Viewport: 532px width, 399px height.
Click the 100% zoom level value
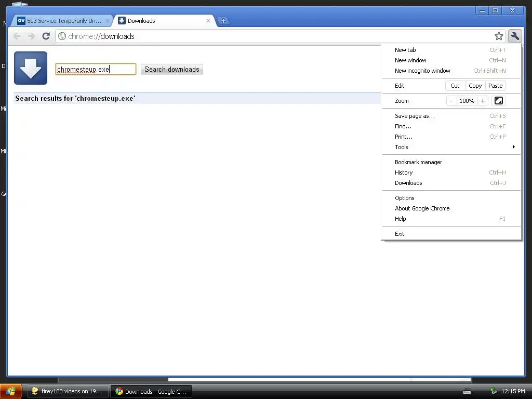pyautogui.click(x=467, y=101)
